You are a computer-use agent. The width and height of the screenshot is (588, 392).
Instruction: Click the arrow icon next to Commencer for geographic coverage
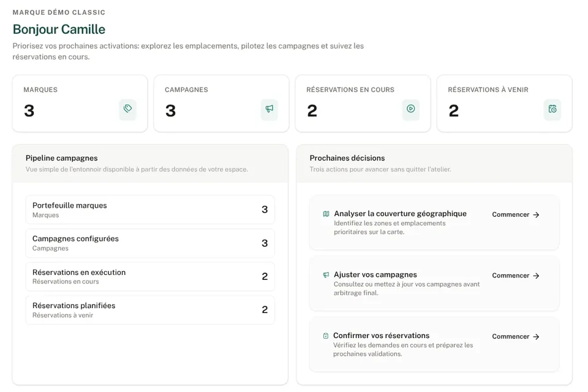pos(537,214)
